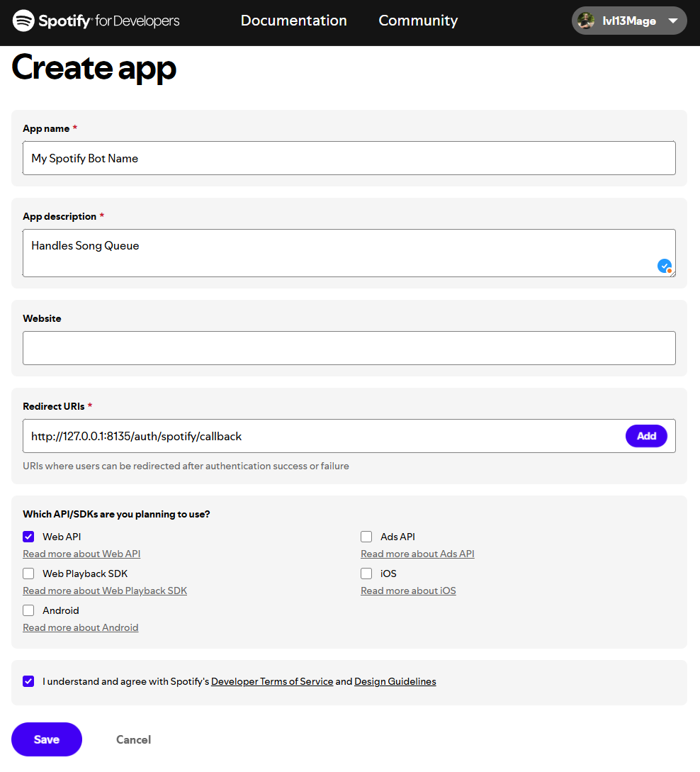This screenshot has height=772, width=700.
Task: Click the Cancel button
Action: [x=133, y=739]
